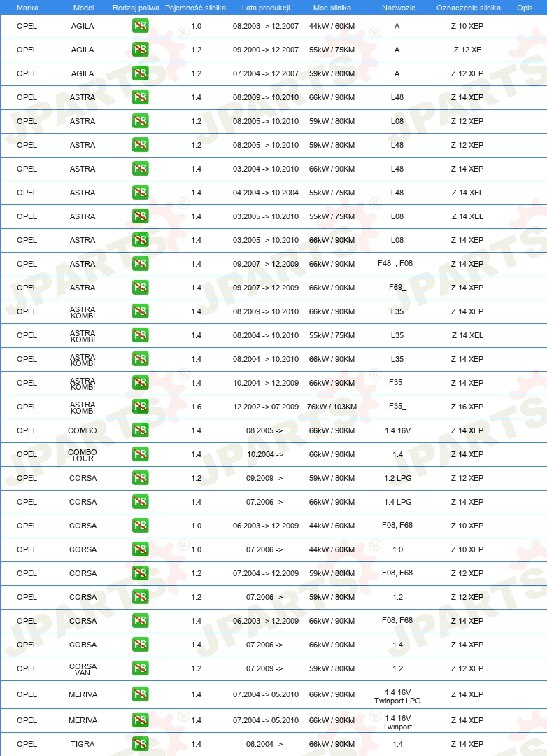The height and width of the screenshot is (756, 547).
Task: Click the engine capacity 1.6
Action: pos(196,407)
